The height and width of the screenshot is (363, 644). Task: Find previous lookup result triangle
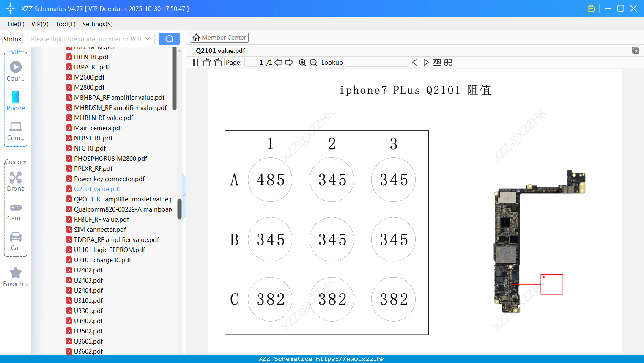415,62
